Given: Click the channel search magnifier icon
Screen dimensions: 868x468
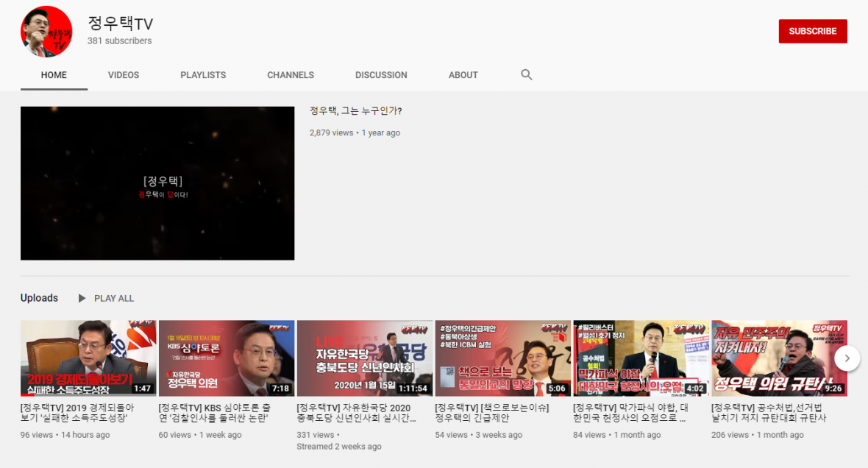Looking at the screenshot, I should tap(526, 74).
